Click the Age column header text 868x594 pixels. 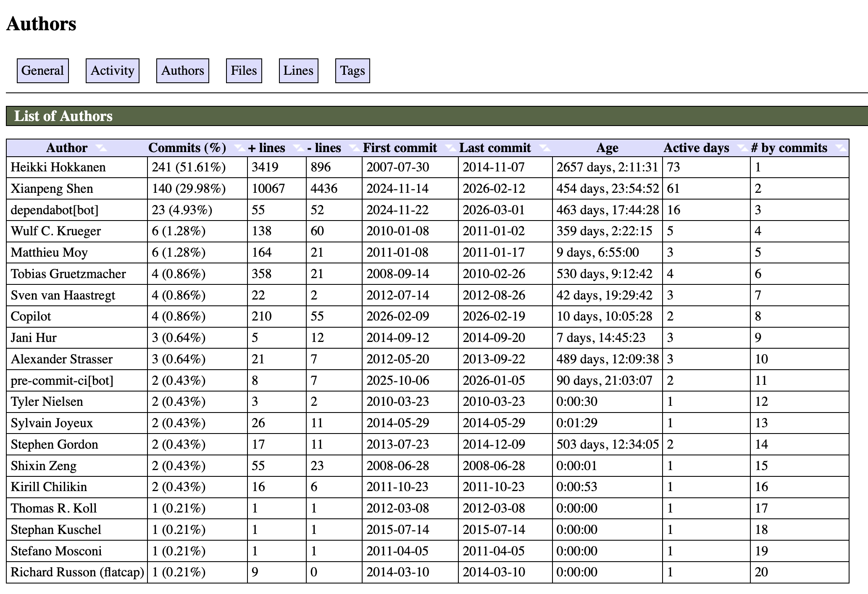[x=607, y=148]
